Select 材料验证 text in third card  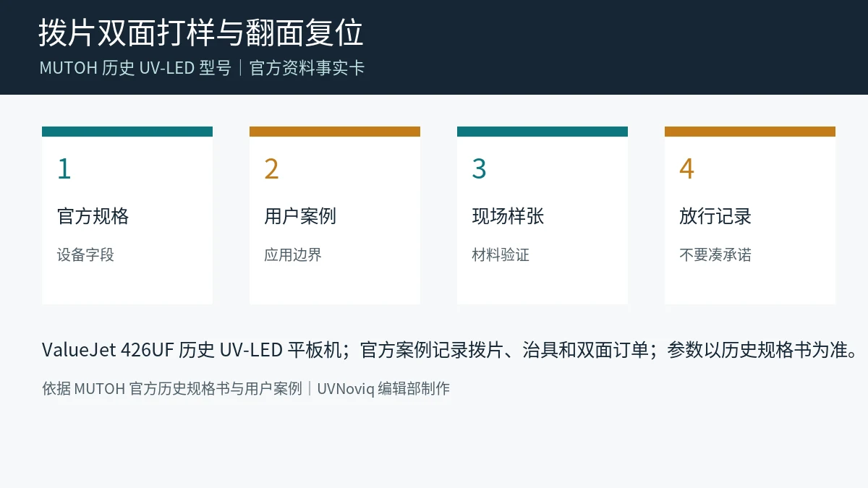pyautogui.click(x=501, y=254)
